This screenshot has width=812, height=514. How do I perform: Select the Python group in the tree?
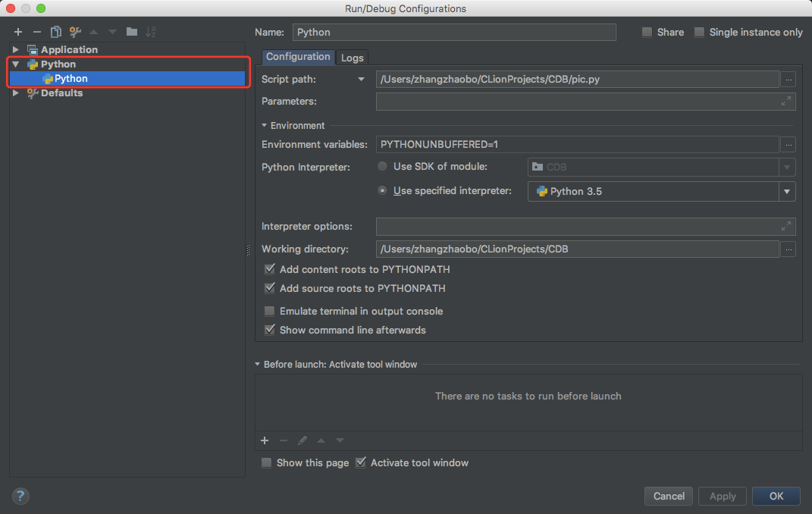click(58, 64)
